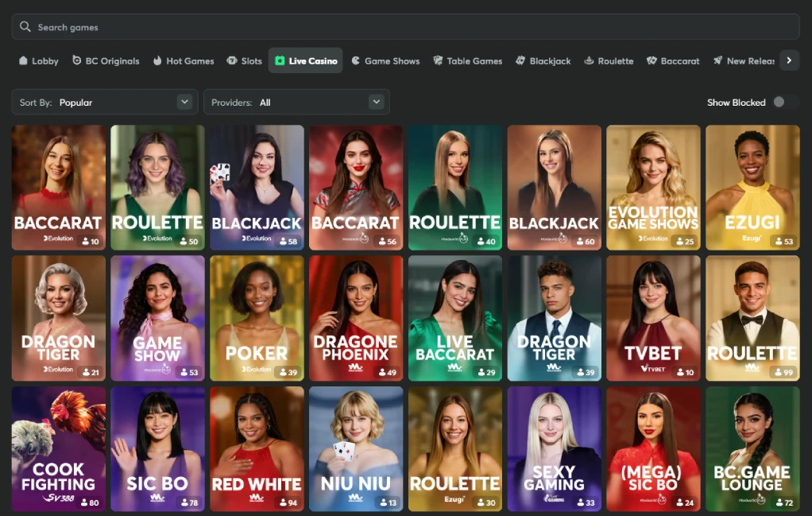This screenshot has width=812, height=516.
Task: Open the Dragone Phoenix game card
Action: [x=356, y=318]
